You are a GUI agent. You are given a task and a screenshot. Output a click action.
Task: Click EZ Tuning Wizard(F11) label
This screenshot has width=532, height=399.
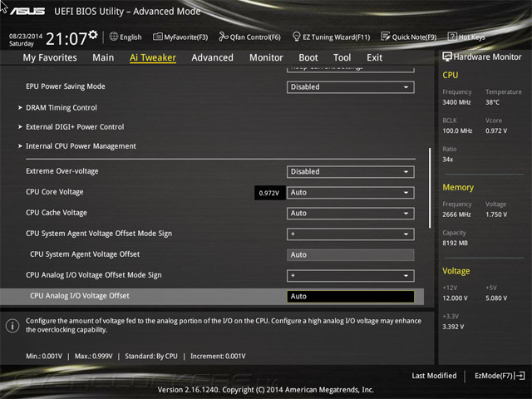point(336,37)
